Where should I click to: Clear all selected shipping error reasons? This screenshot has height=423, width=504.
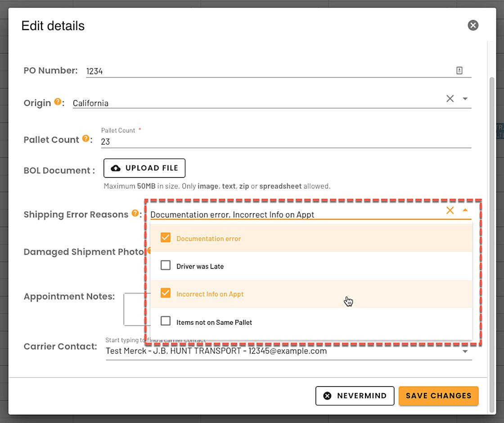450,210
